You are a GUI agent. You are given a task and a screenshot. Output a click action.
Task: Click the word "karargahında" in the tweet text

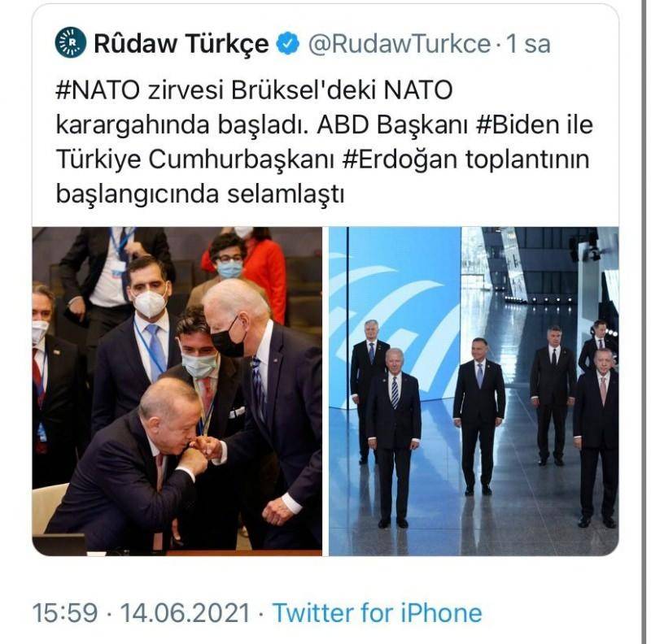[x=133, y=125]
